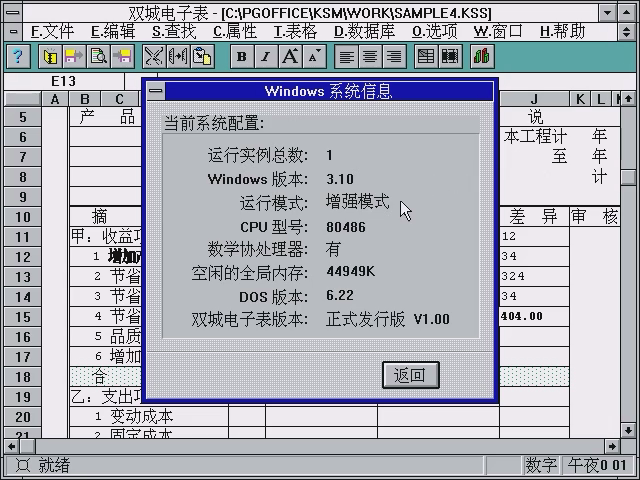Click cell containing 404.00
This screenshot has height=480, width=640.
[x=534, y=316]
